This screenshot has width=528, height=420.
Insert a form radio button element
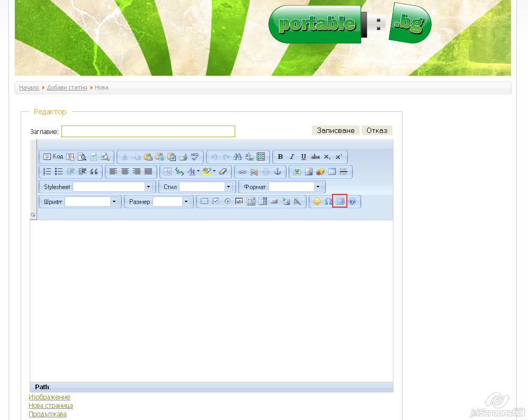227,201
